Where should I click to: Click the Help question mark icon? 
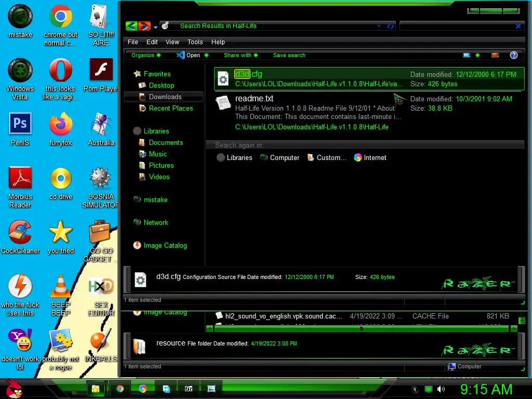pos(514,55)
